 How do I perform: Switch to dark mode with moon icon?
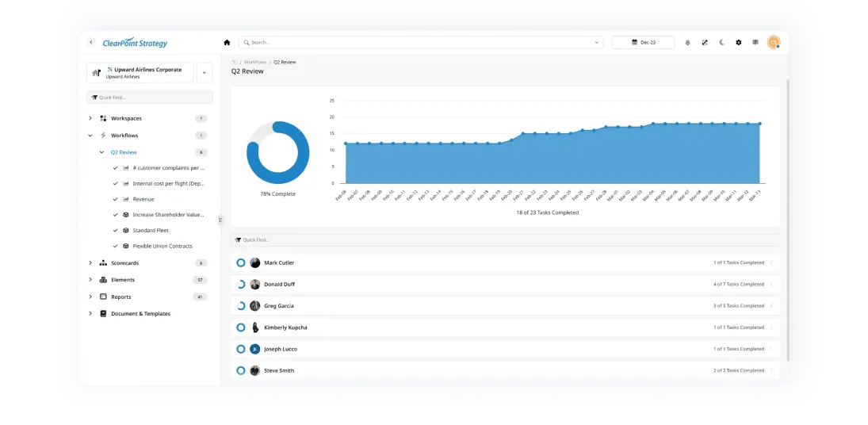coord(722,43)
